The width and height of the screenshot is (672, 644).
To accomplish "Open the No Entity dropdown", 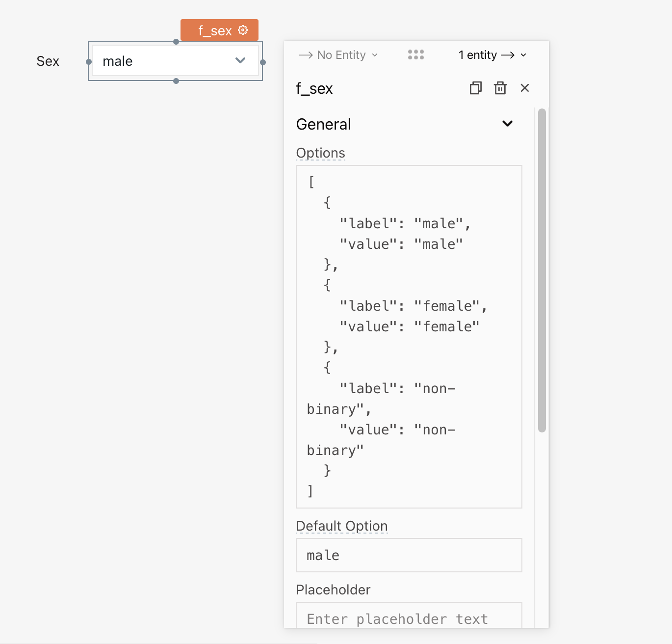I will 338,55.
